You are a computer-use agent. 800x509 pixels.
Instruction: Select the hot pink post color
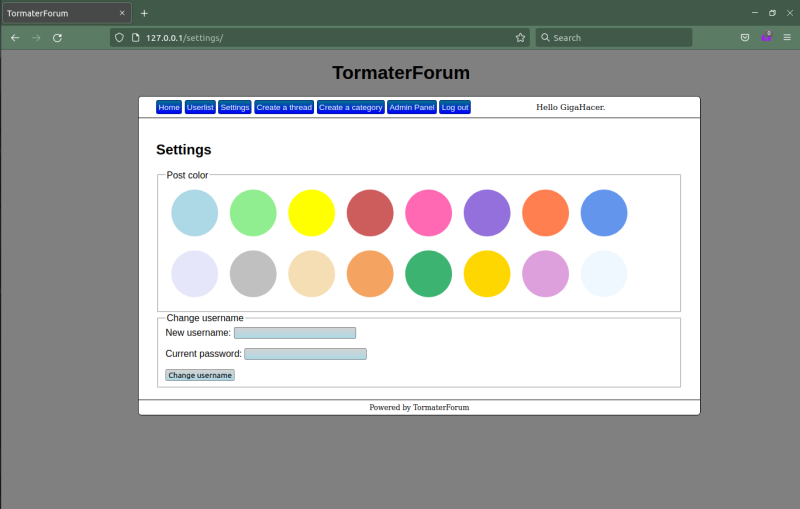pyautogui.click(x=429, y=213)
